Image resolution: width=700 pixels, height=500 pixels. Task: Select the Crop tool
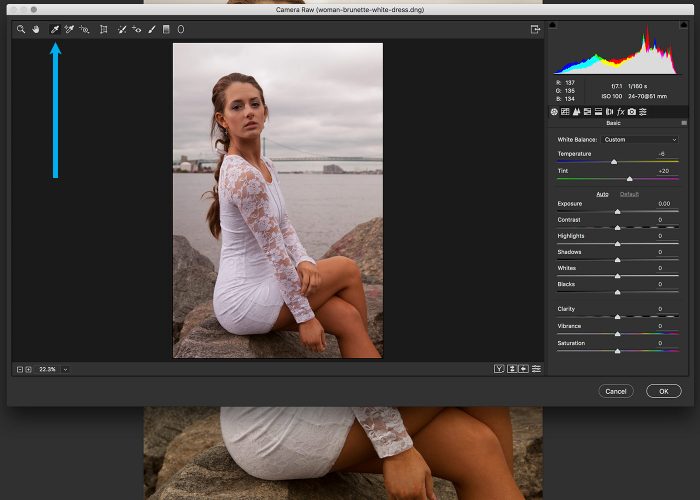[x=103, y=30]
